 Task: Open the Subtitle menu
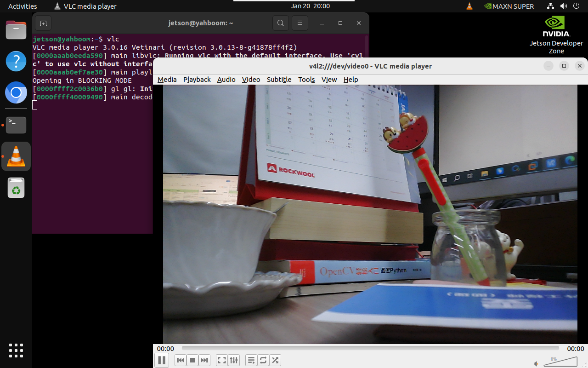(x=279, y=80)
